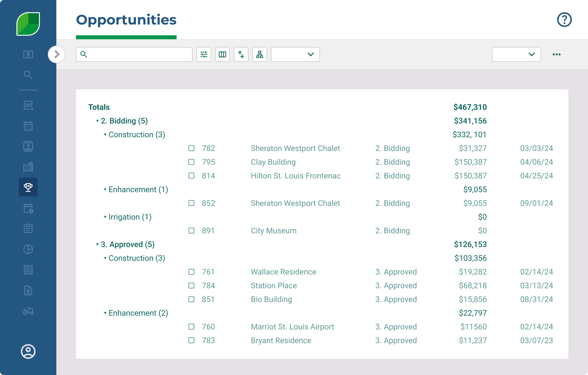Click the date 04/25/24
588x375 pixels.
click(x=537, y=176)
